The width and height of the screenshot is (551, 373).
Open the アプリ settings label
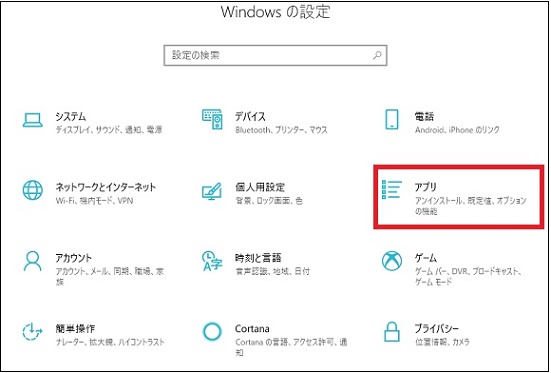(x=425, y=187)
